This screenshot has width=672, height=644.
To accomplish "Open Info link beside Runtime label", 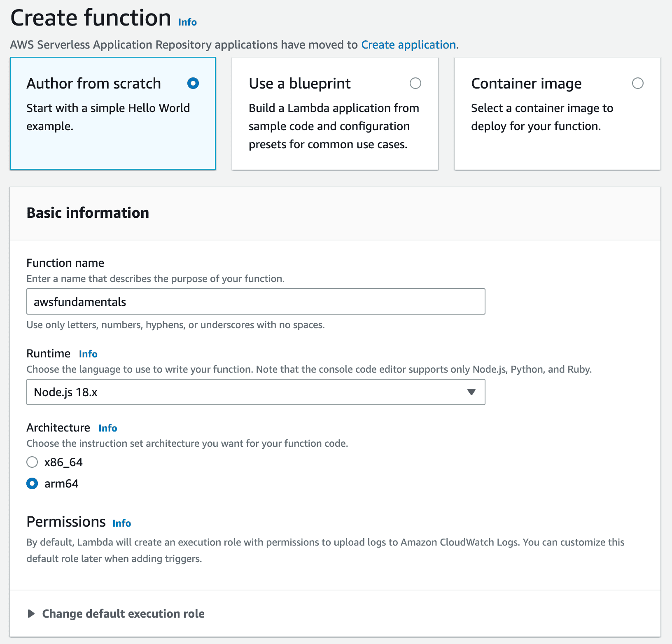I will click(x=88, y=354).
